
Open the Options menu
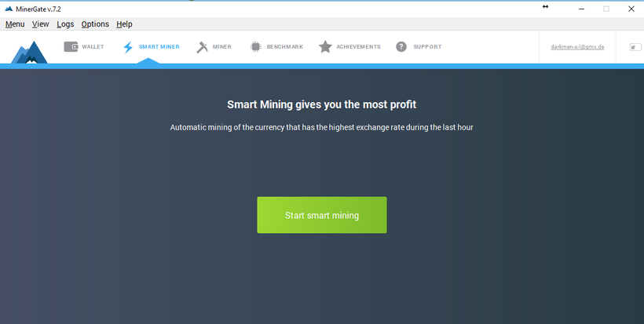[x=95, y=24]
